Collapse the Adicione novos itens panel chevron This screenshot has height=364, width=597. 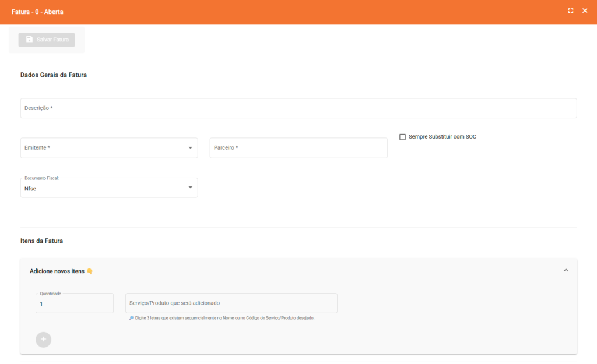[566, 270]
